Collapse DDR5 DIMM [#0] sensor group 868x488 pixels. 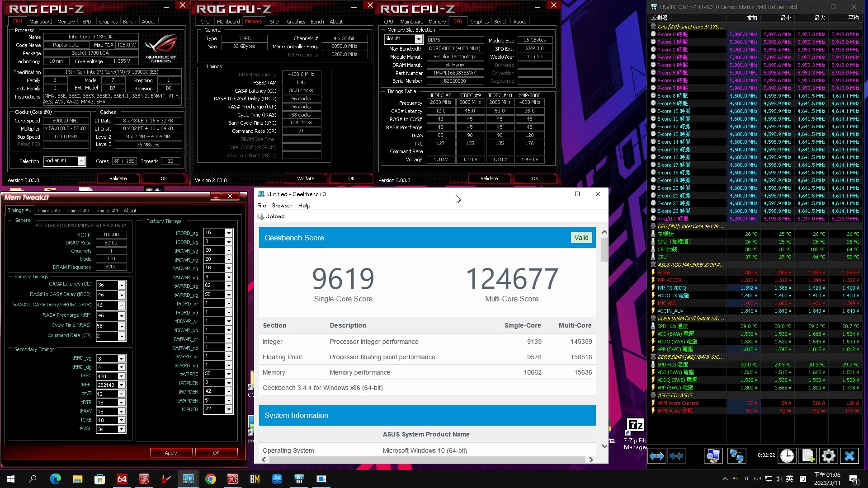click(653, 319)
